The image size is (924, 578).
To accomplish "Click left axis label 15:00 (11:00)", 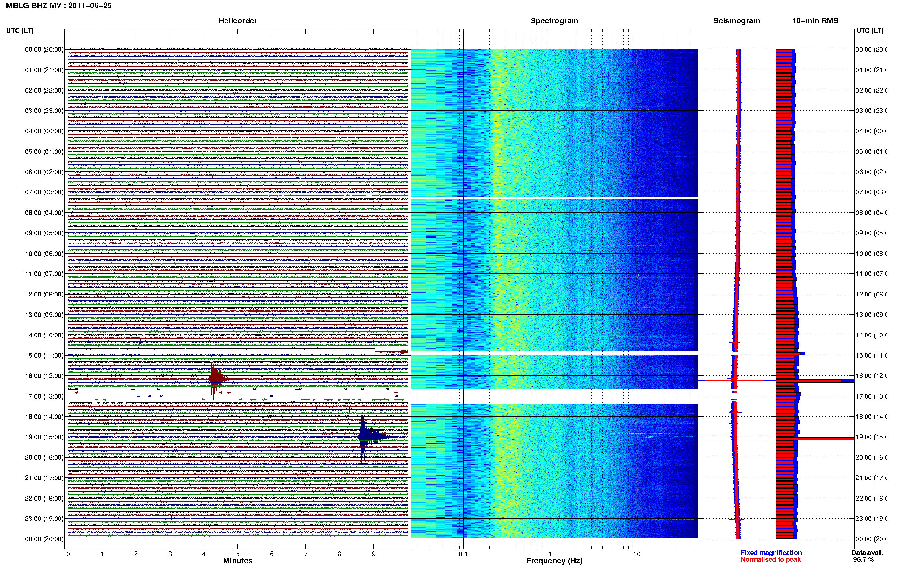I will tap(44, 355).
